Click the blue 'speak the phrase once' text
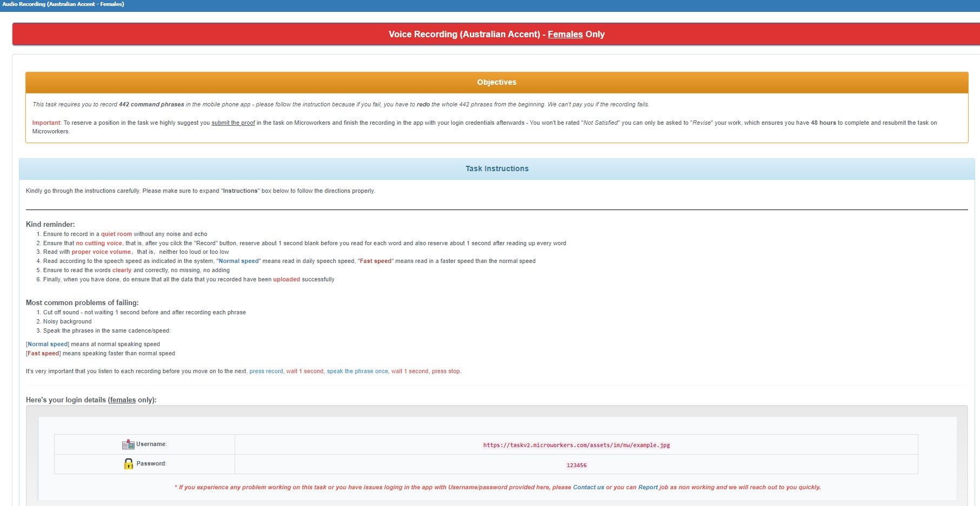Screen dimensions: 980x506 coord(357,371)
